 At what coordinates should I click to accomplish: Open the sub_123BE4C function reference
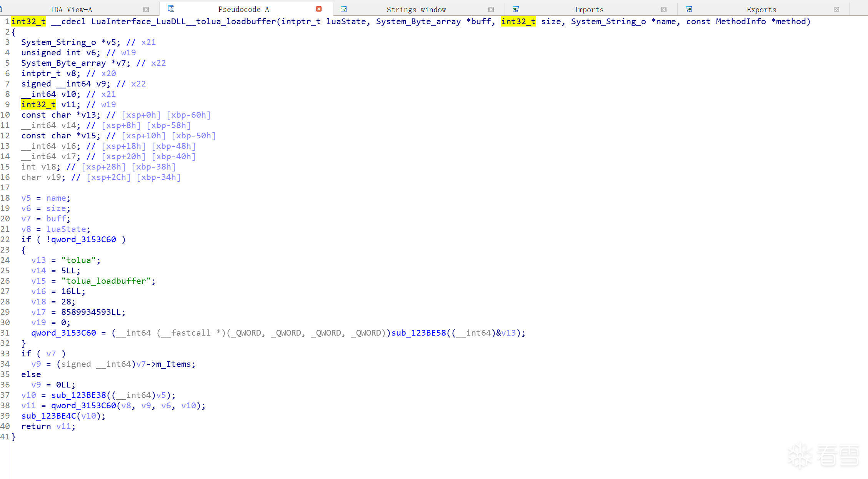[48, 416]
